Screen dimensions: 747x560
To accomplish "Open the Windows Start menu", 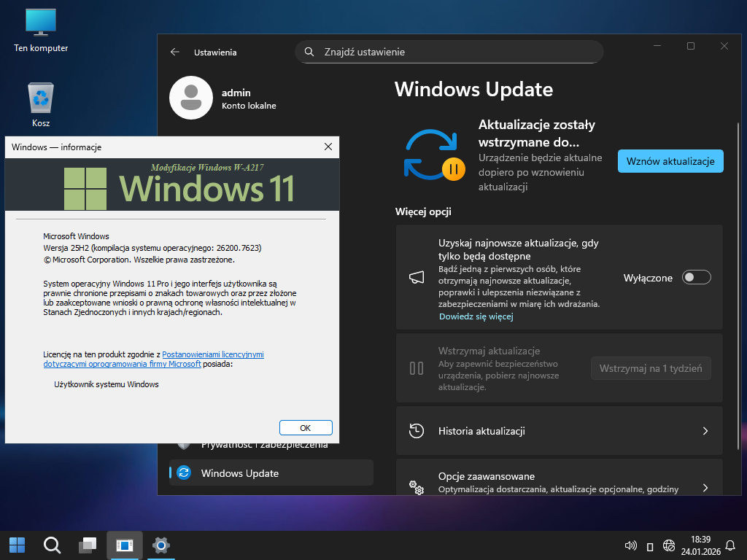I will click(x=17, y=545).
